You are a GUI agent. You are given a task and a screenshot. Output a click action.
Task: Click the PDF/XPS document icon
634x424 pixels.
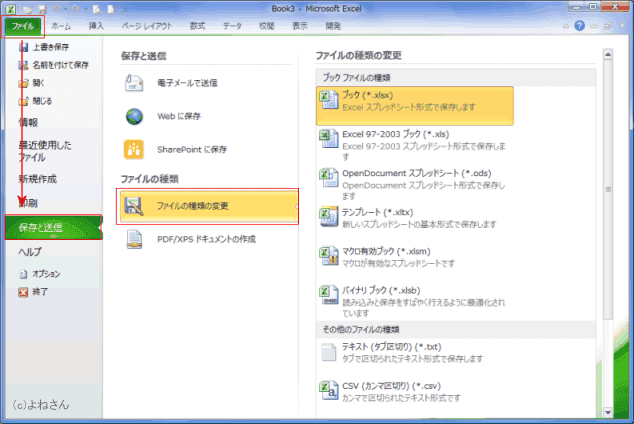[x=134, y=239]
